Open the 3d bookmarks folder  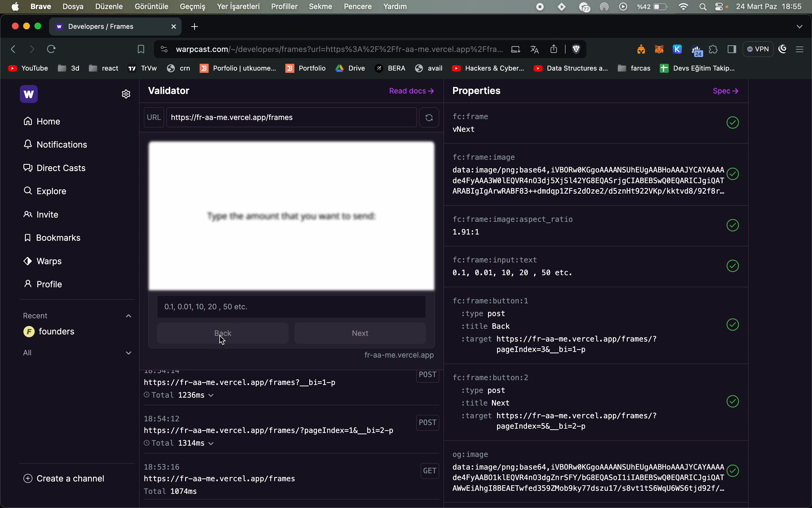69,68
